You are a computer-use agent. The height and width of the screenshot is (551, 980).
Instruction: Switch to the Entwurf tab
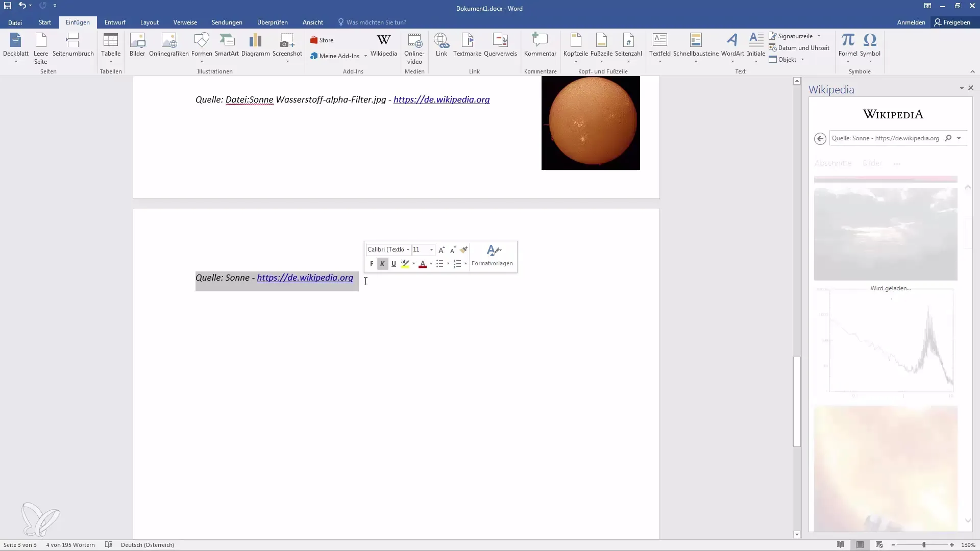point(115,22)
